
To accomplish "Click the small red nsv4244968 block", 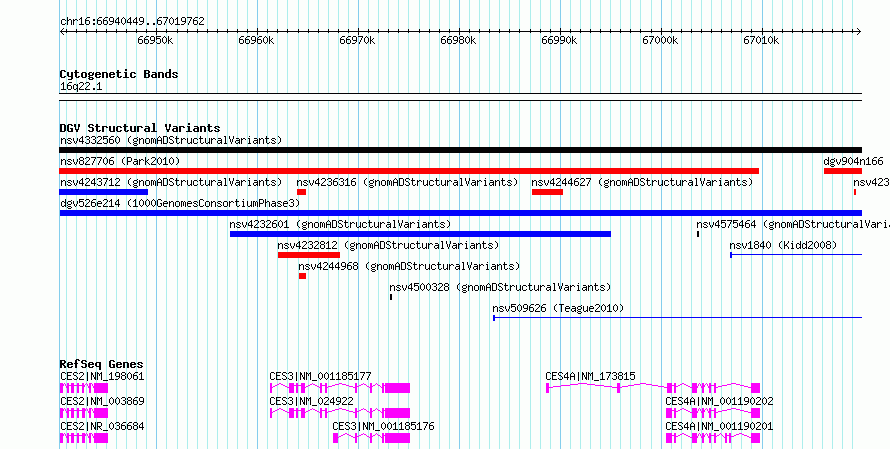I will (303, 276).
